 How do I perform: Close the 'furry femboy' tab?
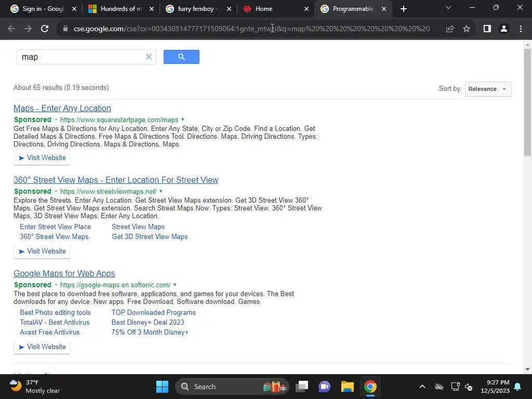(x=229, y=9)
